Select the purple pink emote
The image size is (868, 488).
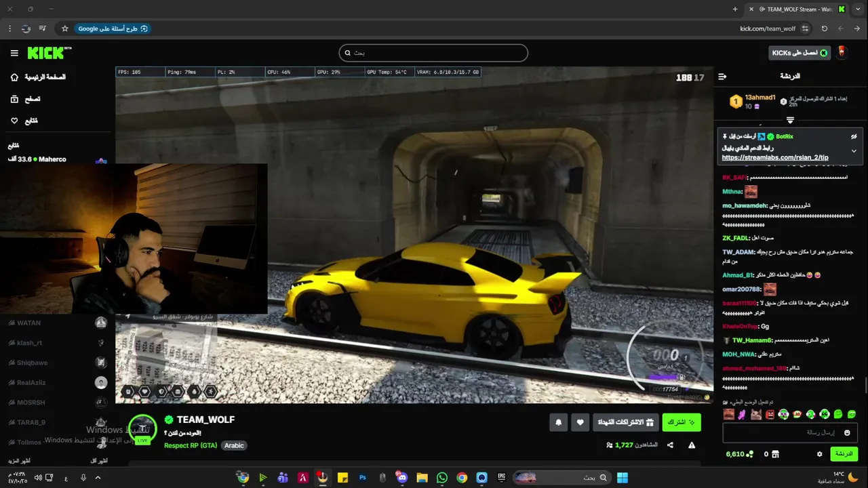click(x=742, y=414)
